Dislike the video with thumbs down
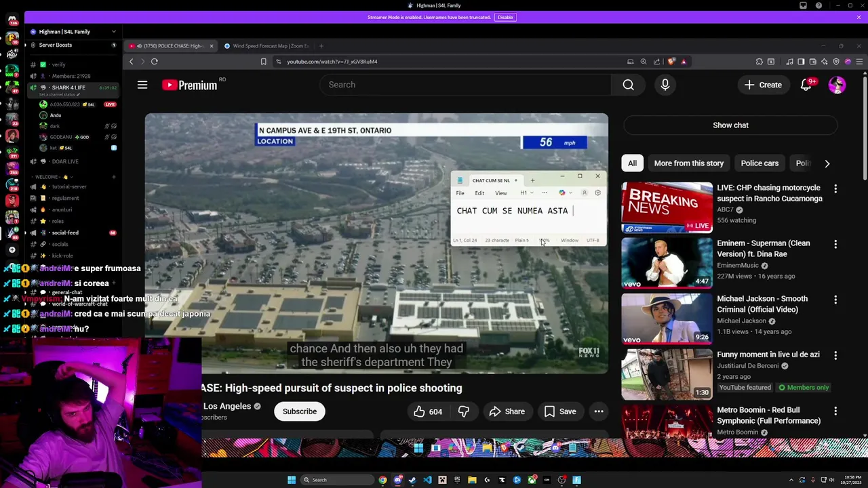The height and width of the screenshot is (488, 868). [464, 411]
